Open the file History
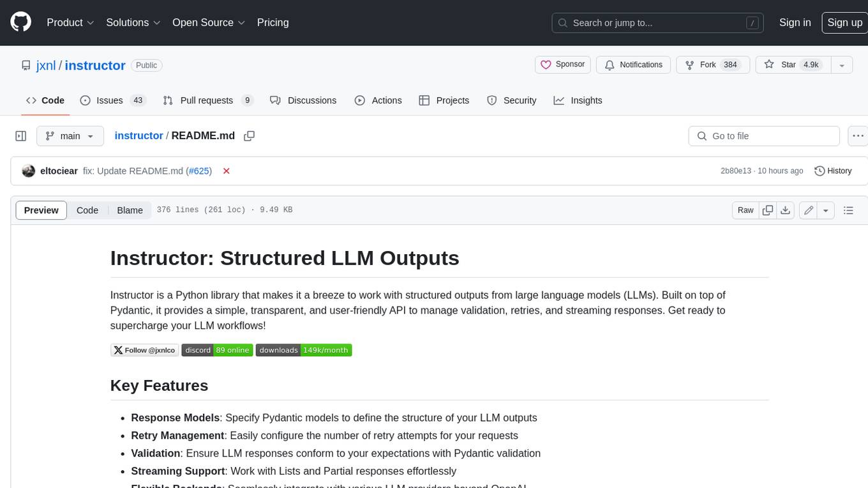868x488 pixels. point(834,171)
